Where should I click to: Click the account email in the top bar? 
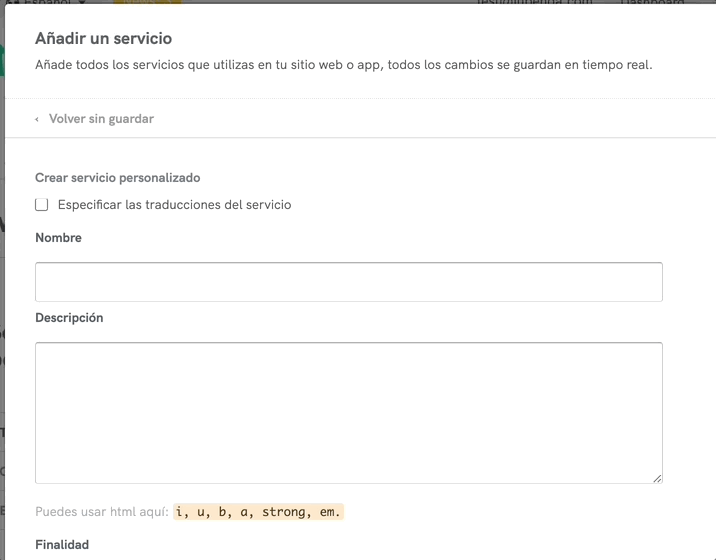coord(534,3)
